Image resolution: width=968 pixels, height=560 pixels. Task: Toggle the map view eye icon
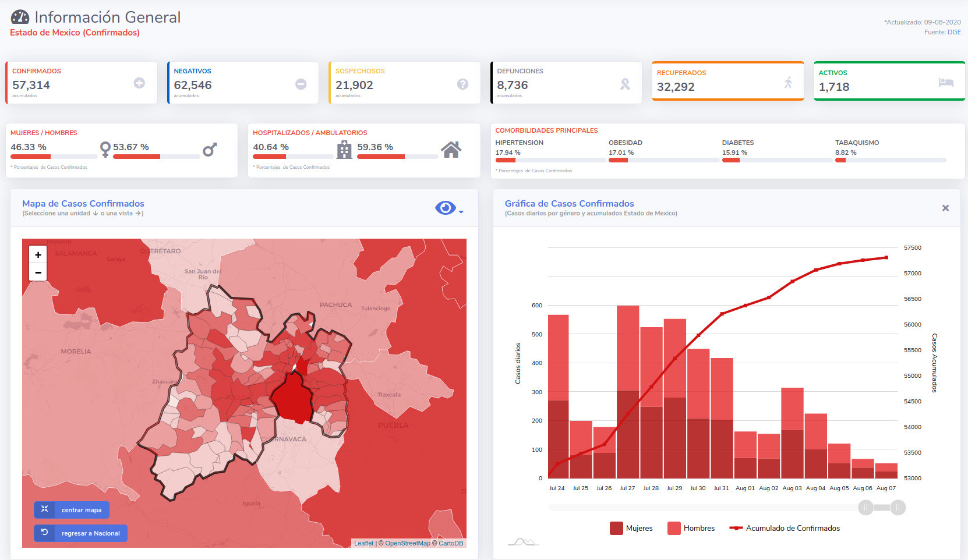[x=446, y=208]
